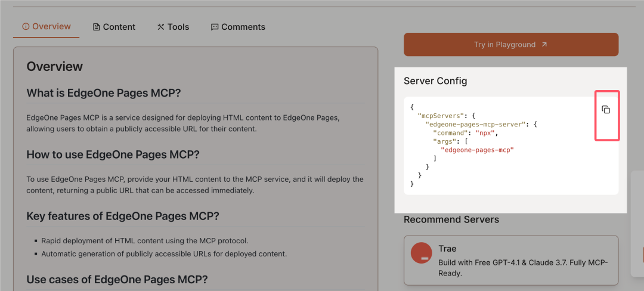Click the Try in Playground button
This screenshot has width=644, height=291.
[511, 44]
